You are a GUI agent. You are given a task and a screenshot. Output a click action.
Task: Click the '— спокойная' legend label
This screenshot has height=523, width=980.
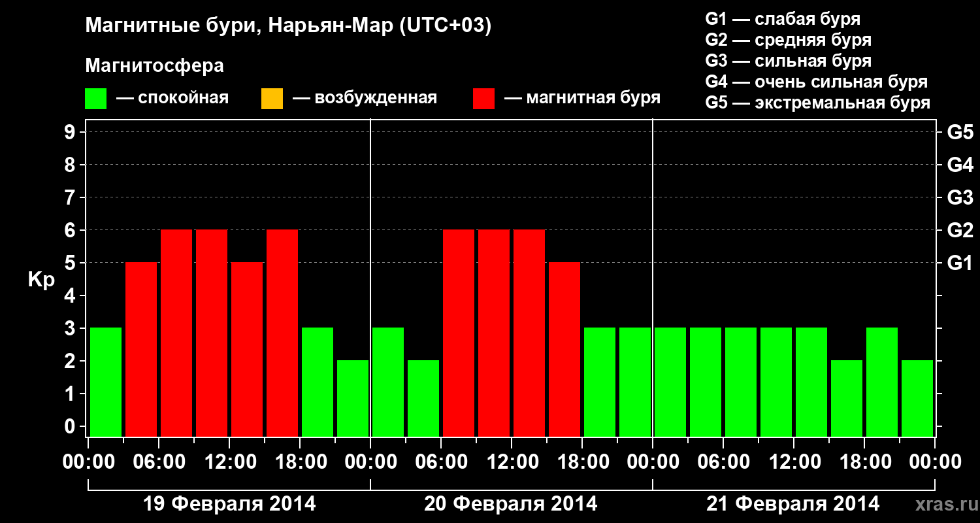(x=172, y=98)
